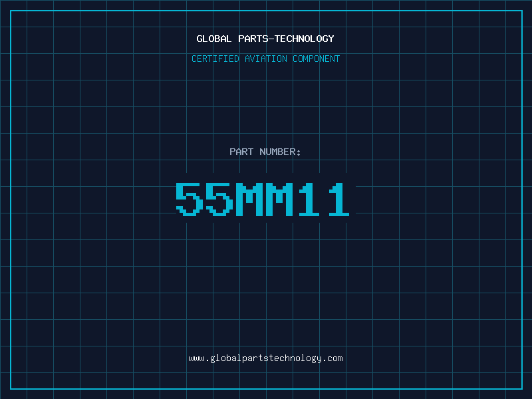Viewport: 532px width, 399px height.
Task: Click the GLOBAL PARTS-TECHNOLOGY heading
Action: 265,39
